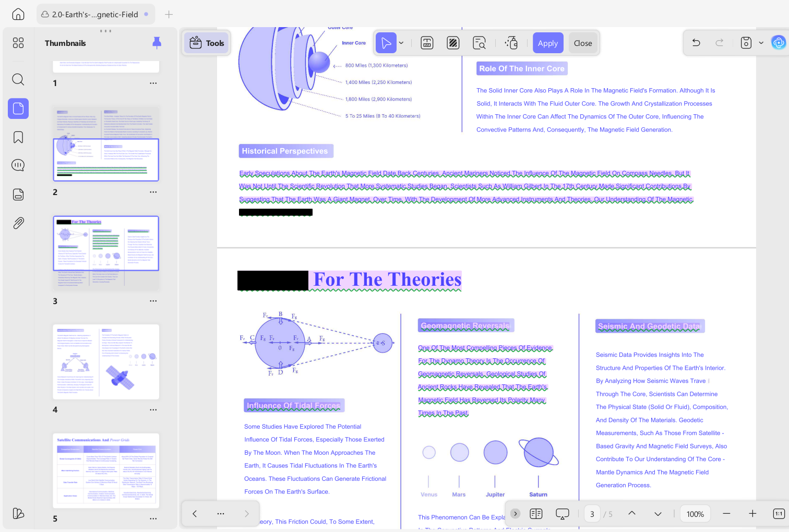Click the right arrow in the bottom navigation bar
This screenshot has height=532, width=789.
pyautogui.click(x=247, y=514)
